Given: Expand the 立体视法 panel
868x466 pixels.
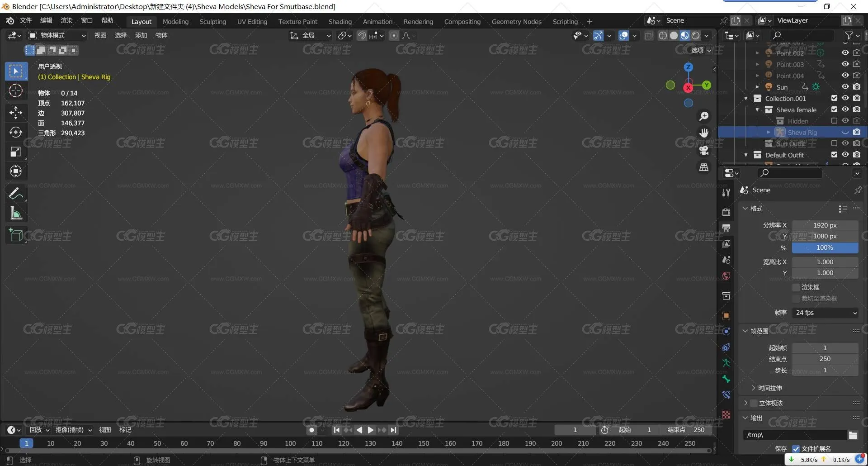Looking at the screenshot, I should pyautogui.click(x=745, y=403).
